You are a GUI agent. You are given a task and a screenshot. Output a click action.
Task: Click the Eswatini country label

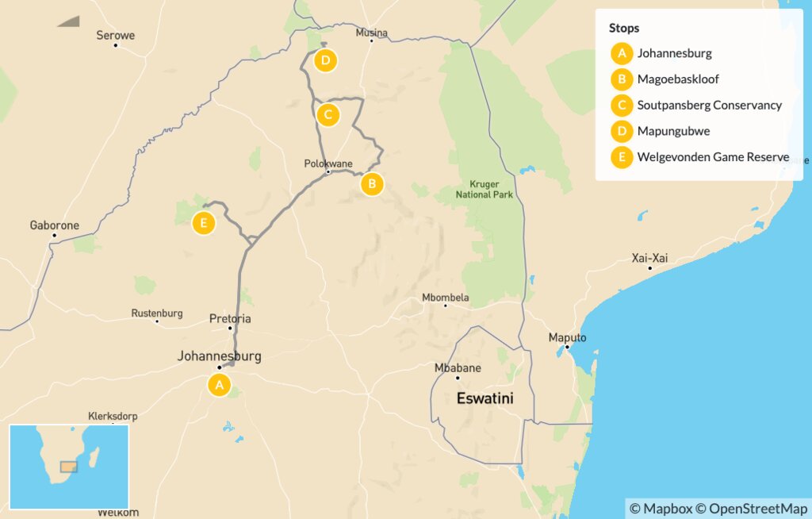click(x=485, y=398)
